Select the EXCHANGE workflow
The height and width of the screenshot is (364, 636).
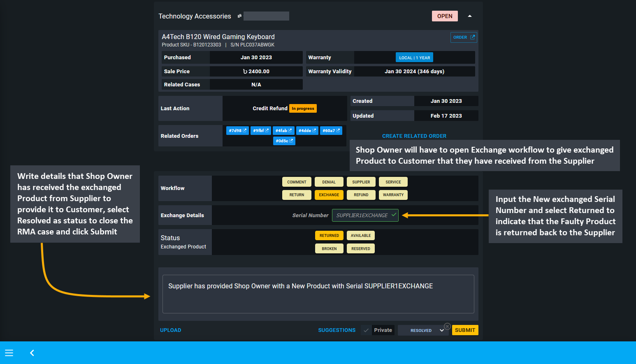[329, 195]
